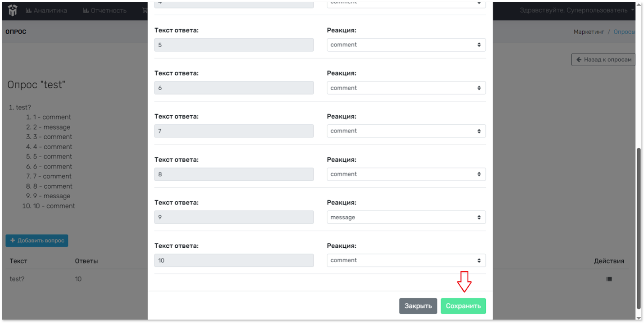Click the Сохранить button
Screen dimensions: 644x323
(x=463, y=306)
